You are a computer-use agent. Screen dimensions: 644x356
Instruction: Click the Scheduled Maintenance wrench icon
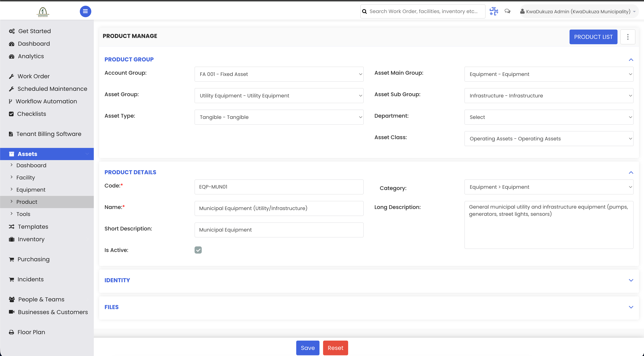(x=11, y=89)
